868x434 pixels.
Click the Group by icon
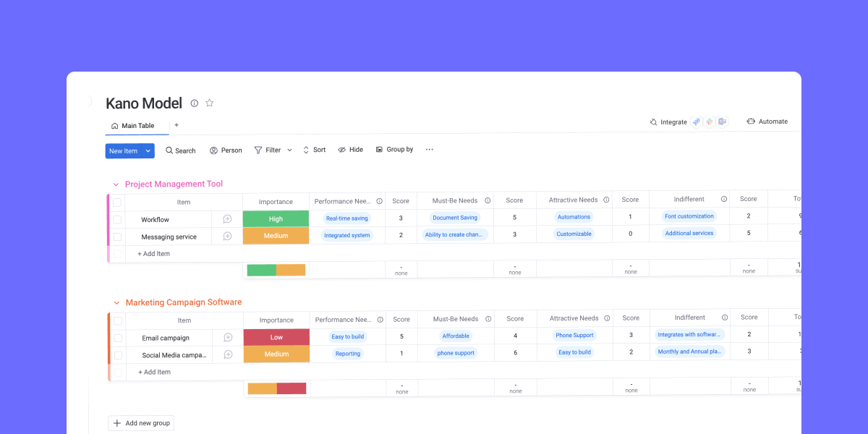[379, 150]
